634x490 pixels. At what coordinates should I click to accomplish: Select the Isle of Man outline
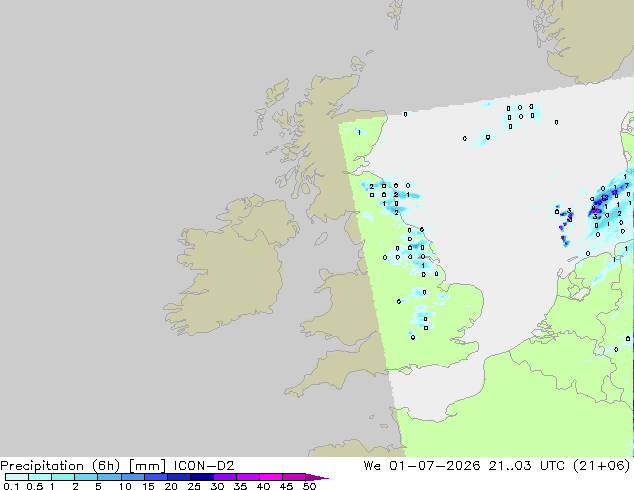[321, 239]
